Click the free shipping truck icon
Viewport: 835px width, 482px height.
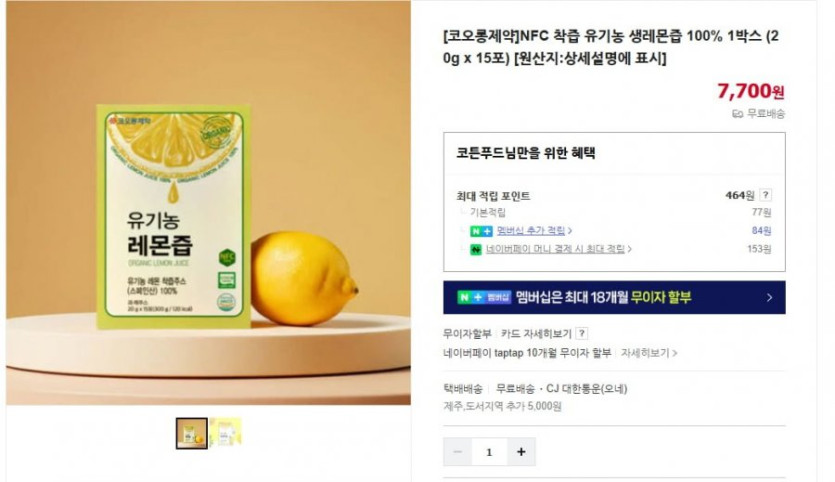click(738, 113)
